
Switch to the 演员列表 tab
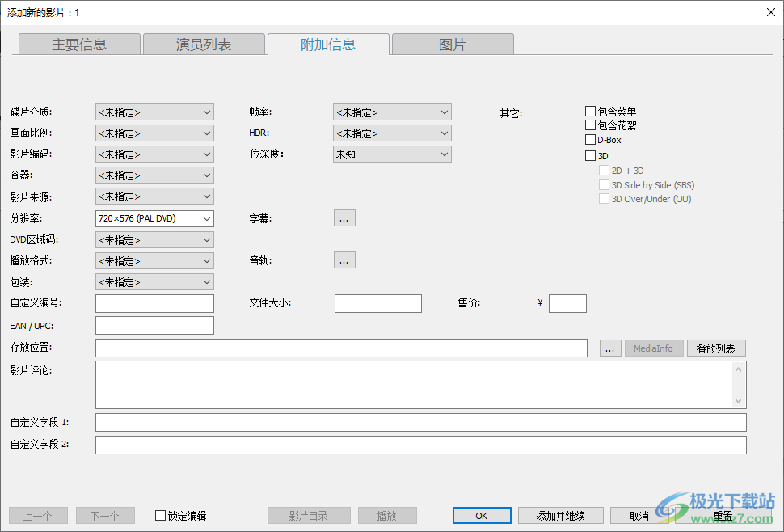click(x=204, y=44)
